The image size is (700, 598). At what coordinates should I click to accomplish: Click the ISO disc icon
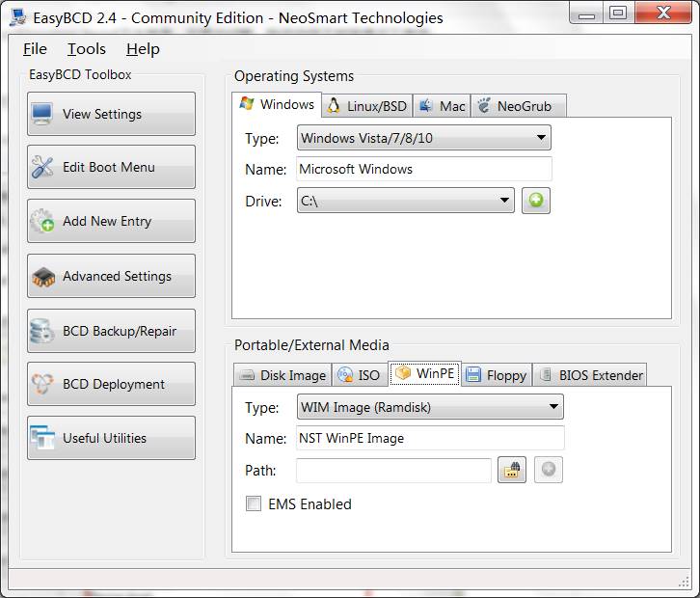coord(345,375)
